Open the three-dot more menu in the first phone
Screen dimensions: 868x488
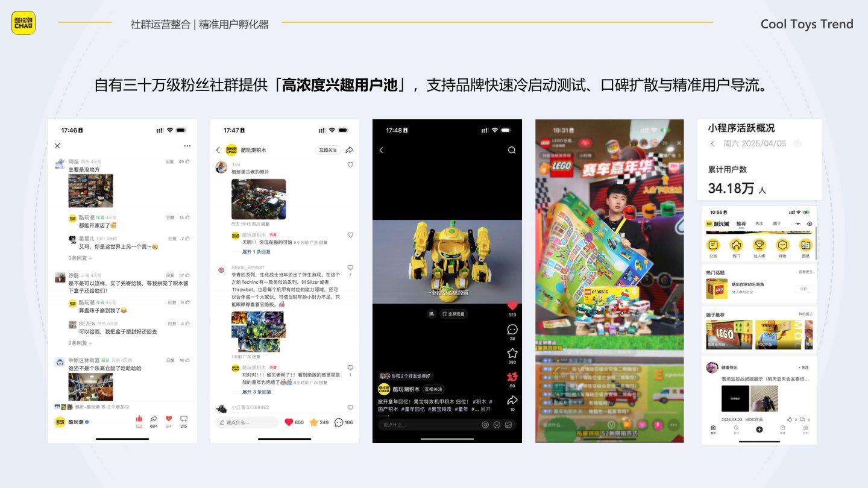point(187,146)
